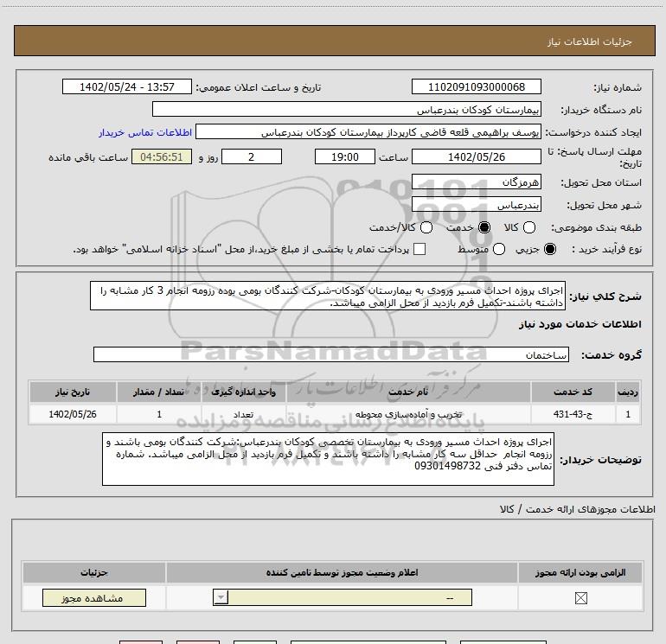Click the delivery province field هرمزگان

coord(476,182)
